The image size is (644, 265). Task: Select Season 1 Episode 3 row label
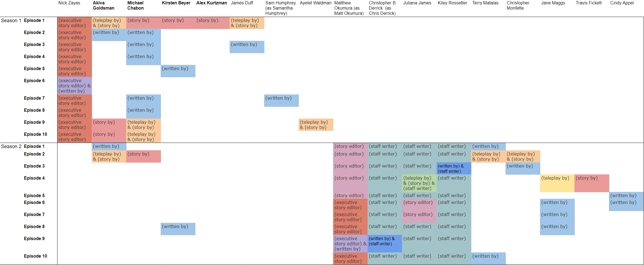pos(34,45)
